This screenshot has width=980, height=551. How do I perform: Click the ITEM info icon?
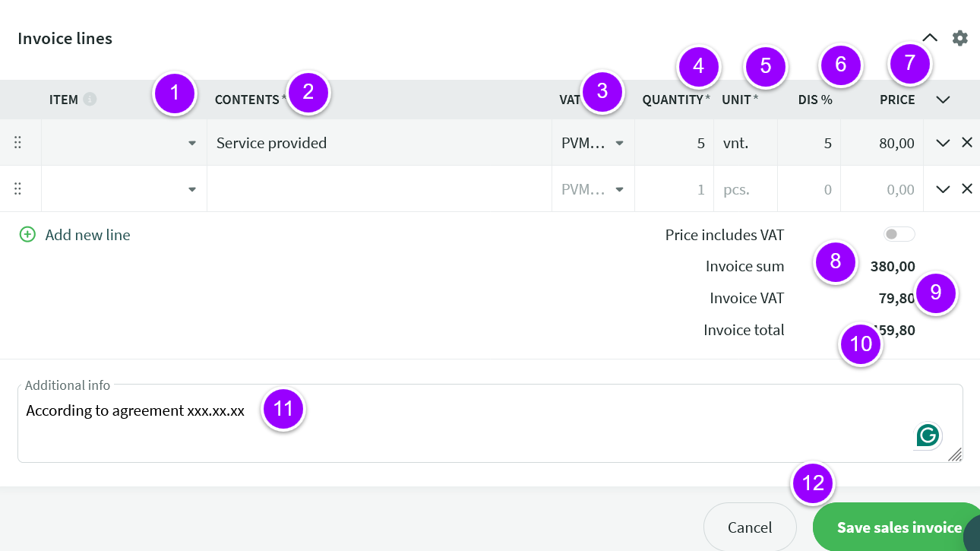click(90, 99)
